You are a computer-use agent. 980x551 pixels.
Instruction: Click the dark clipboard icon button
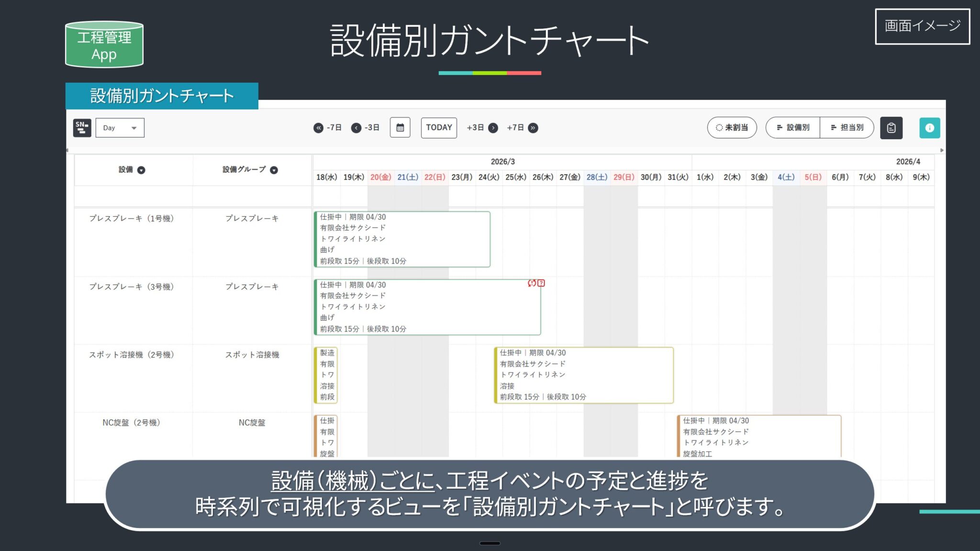[891, 128]
